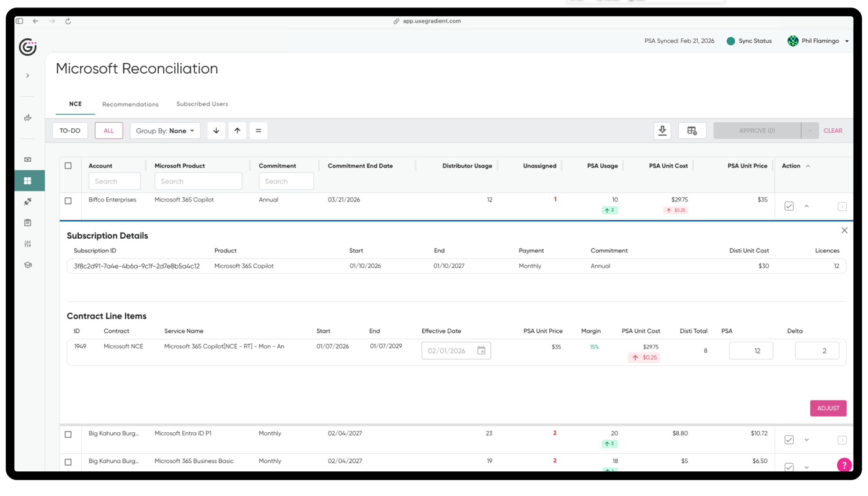Check the Biffco Enterprises row checkbox
Screen dimensions: 868x496
click(68, 200)
